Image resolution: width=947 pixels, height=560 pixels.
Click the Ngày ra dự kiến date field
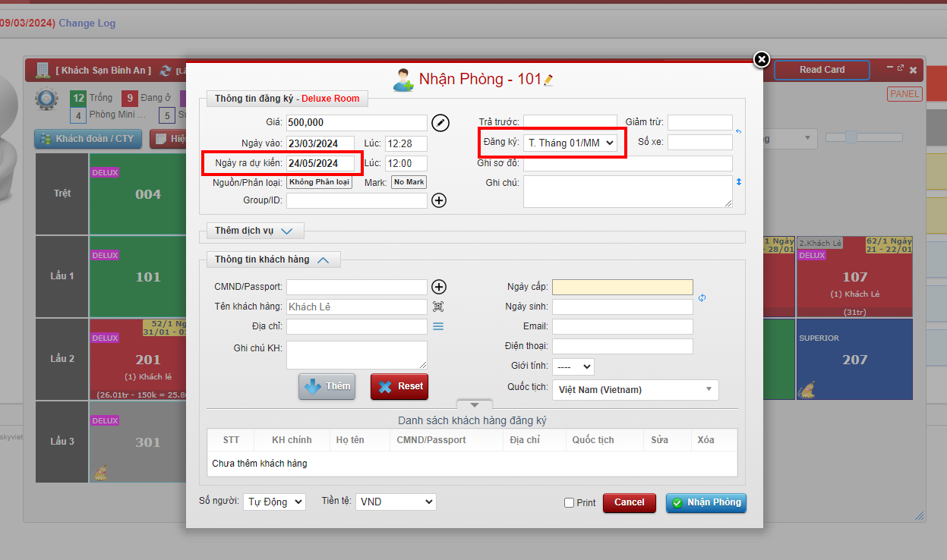point(320,163)
